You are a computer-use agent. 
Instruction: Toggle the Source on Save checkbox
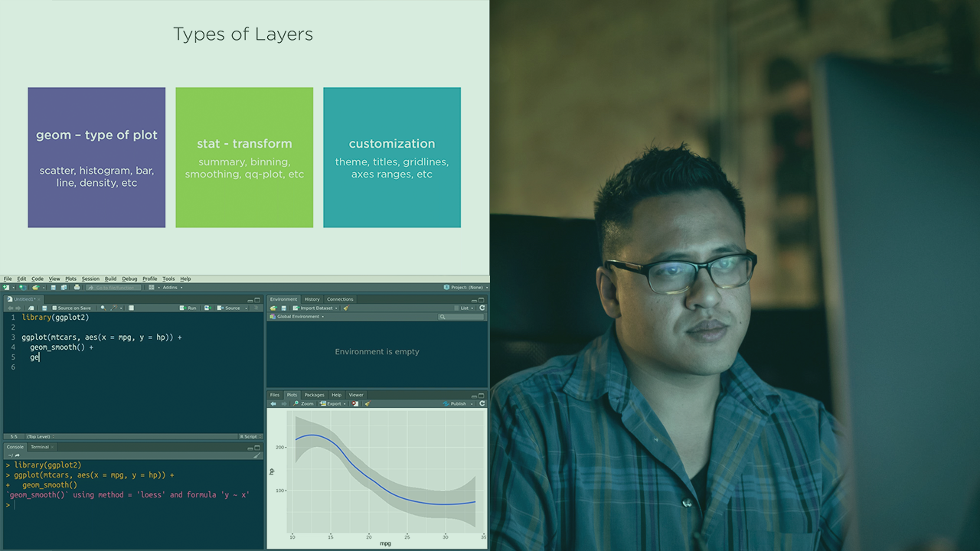54,308
